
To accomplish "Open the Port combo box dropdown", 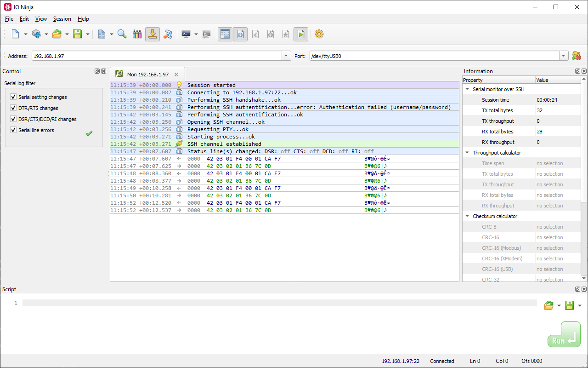I will 564,56.
